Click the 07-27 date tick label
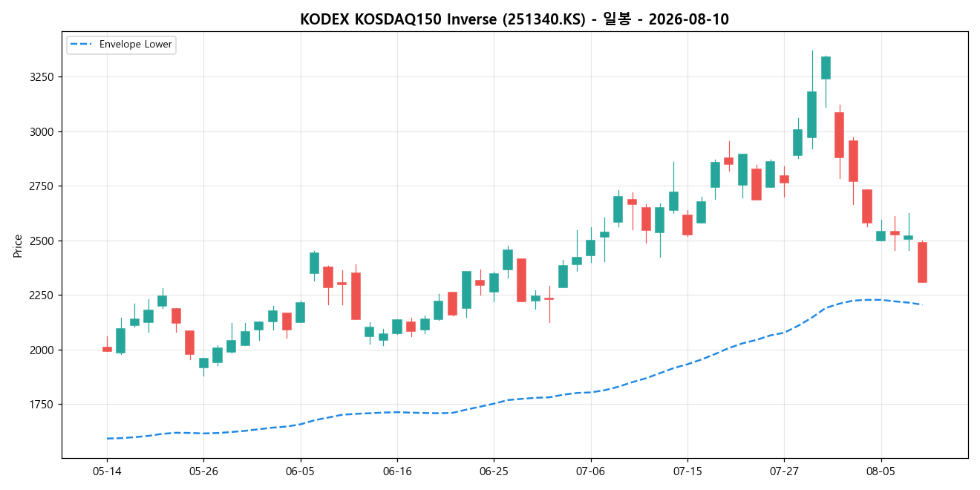 [x=784, y=471]
